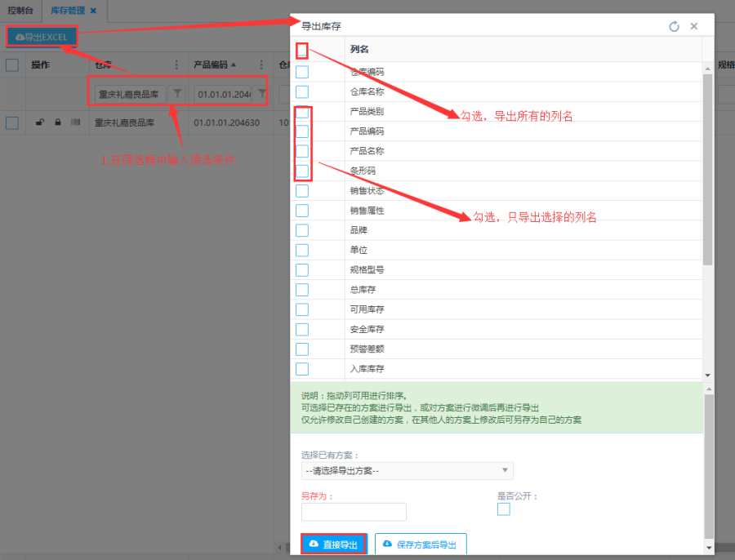Click the filter icon beside 仓库 search box
Image resolution: width=735 pixels, height=560 pixels.
coord(177,94)
